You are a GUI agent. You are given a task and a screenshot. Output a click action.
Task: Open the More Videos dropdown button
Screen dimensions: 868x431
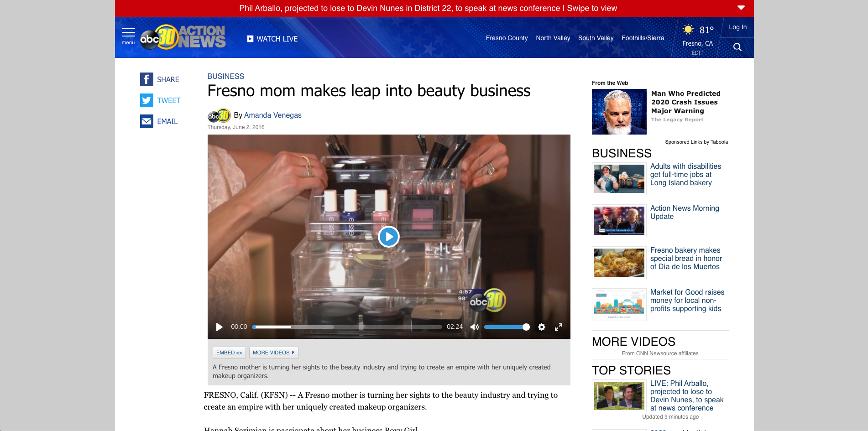pos(273,353)
